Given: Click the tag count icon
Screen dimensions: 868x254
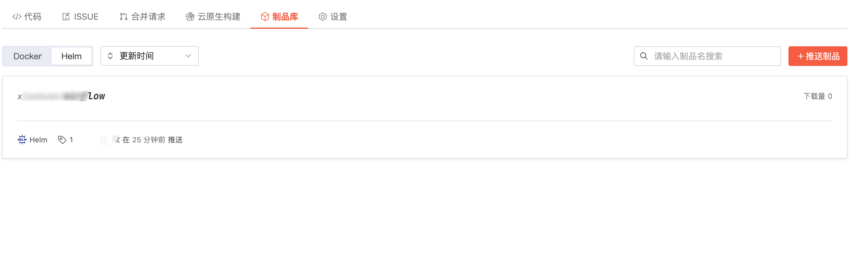Looking at the screenshot, I should (x=62, y=140).
